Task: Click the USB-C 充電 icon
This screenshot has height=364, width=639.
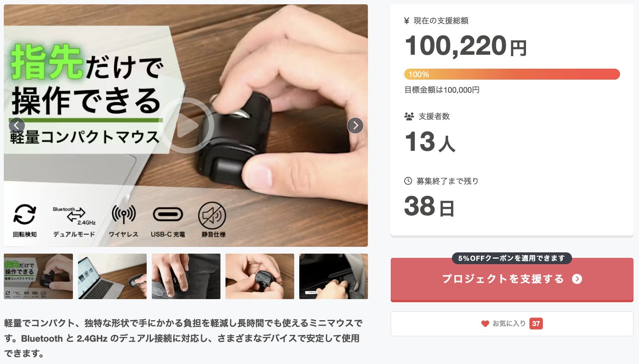Action: [168, 214]
